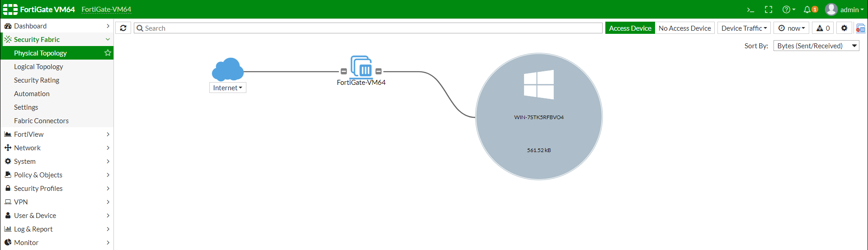Expand the Dashboard menu

(57, 26)
